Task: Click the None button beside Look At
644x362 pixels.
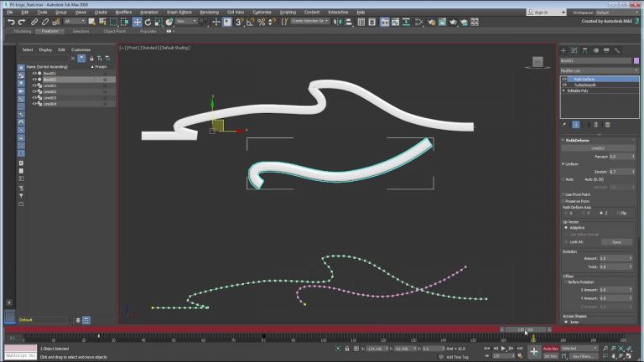Action: tap(616, 242)
